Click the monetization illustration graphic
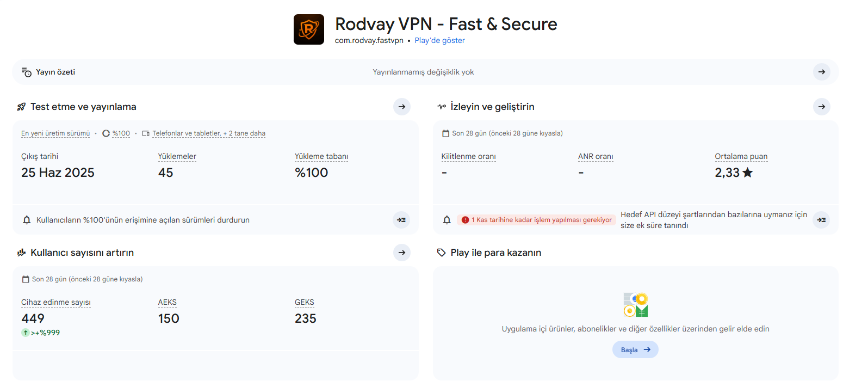868x387 pixels. coord(636,305)
